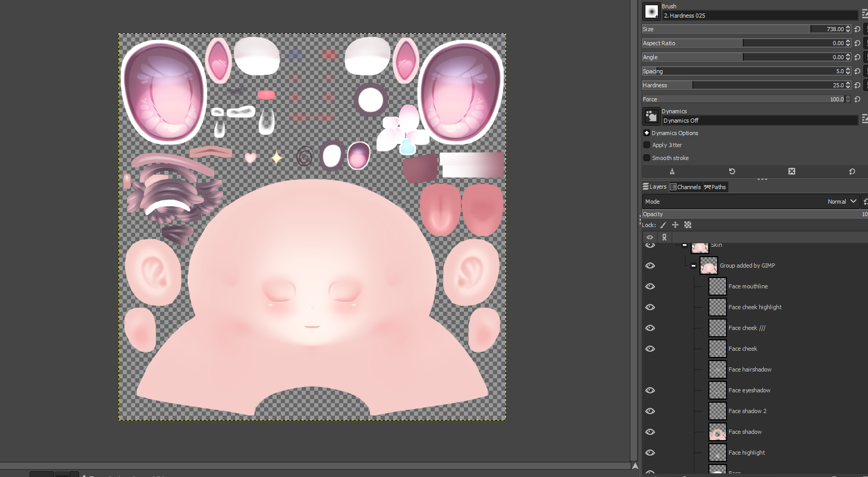Reset brush Size to default
The image size is (868, 477).
click(x=858, y=29)
